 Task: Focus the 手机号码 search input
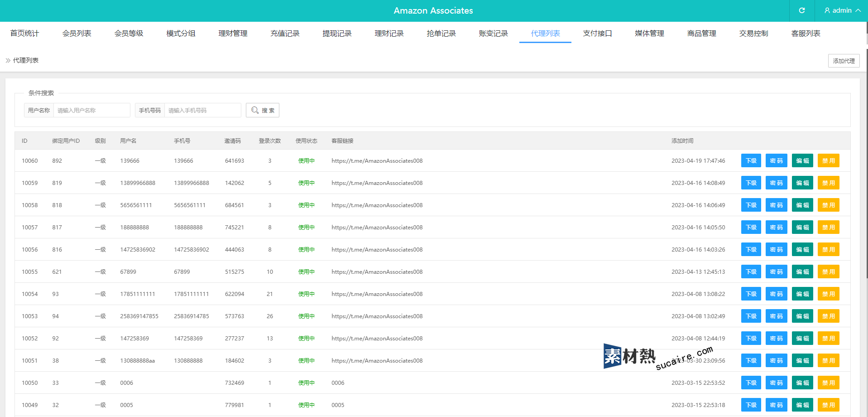(203, 110)
